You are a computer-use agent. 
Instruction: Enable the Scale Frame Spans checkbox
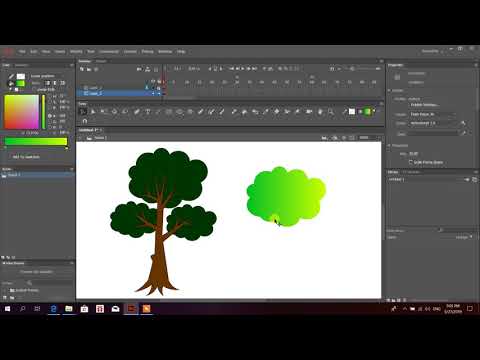pos(411,162)
